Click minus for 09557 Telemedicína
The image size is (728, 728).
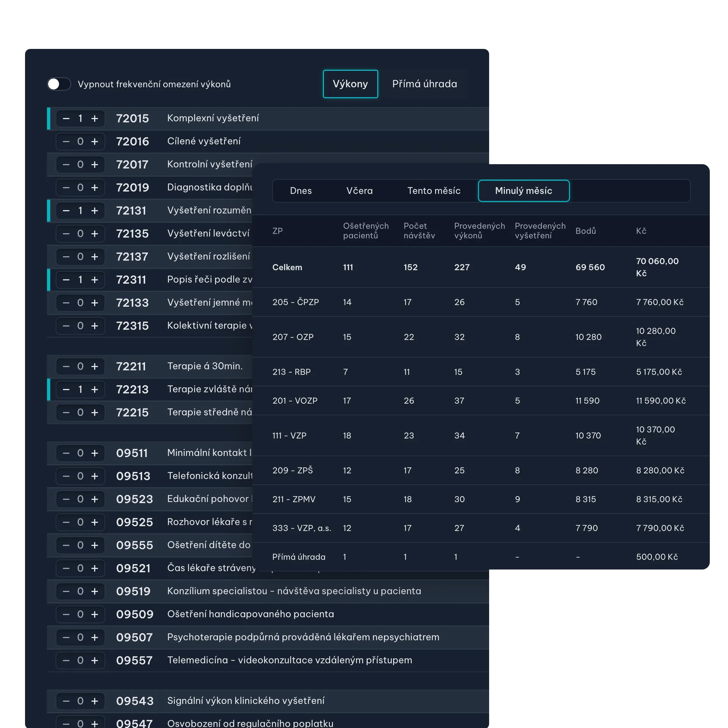pos(66,661)
